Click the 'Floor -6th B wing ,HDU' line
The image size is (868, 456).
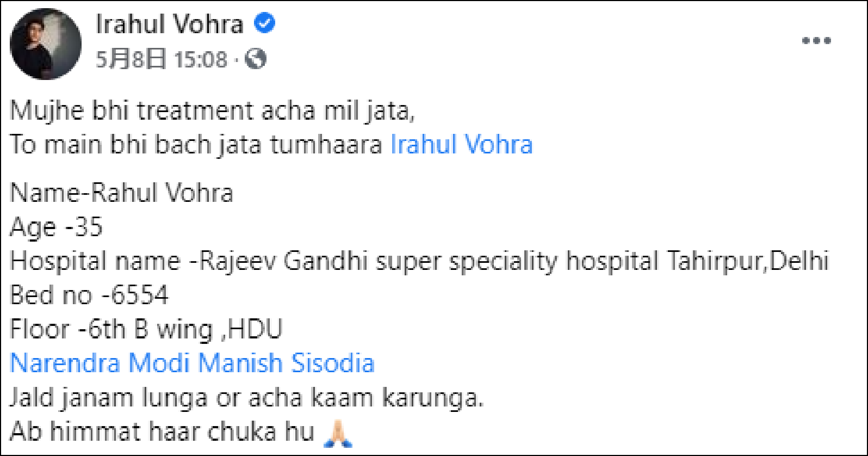coord(146,329)
